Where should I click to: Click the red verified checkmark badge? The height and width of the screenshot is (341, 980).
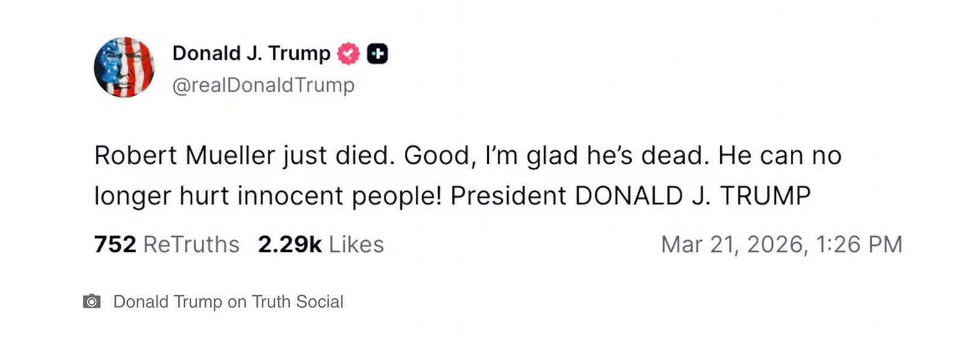click(x=348, y=54)
